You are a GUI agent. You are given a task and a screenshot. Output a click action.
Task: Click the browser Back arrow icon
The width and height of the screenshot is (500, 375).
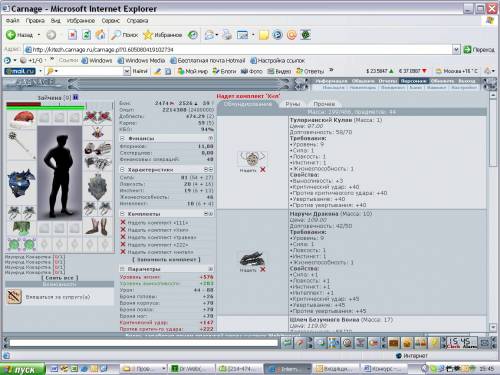click(x=11, y=35)
